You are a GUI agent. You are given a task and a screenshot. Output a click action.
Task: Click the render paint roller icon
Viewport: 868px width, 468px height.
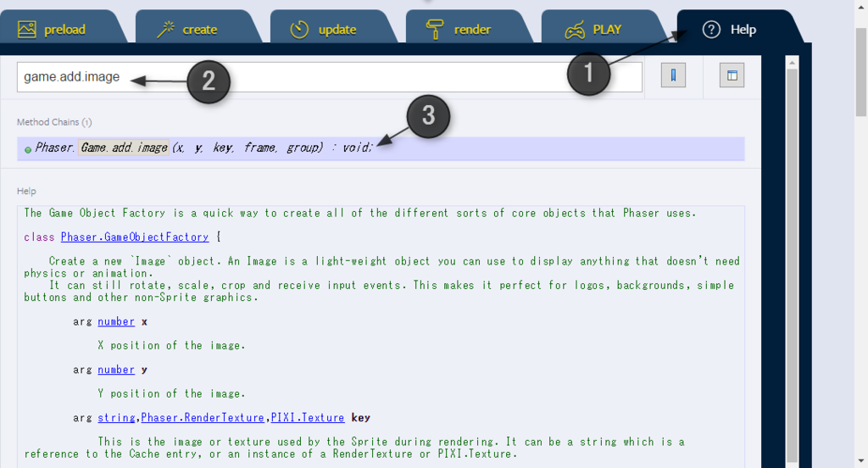click(x=435, y=30)
